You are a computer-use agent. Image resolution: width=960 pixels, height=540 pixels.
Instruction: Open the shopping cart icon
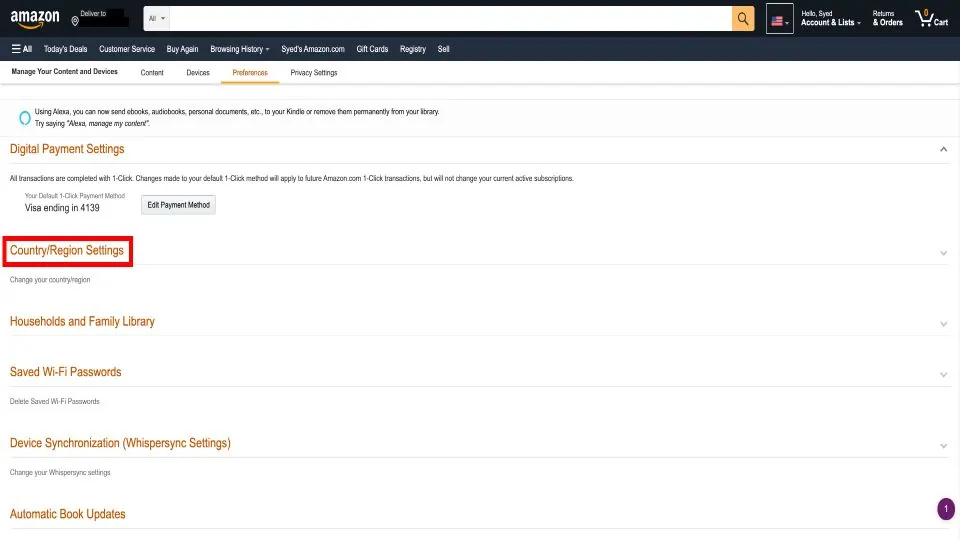click(931, 18)
